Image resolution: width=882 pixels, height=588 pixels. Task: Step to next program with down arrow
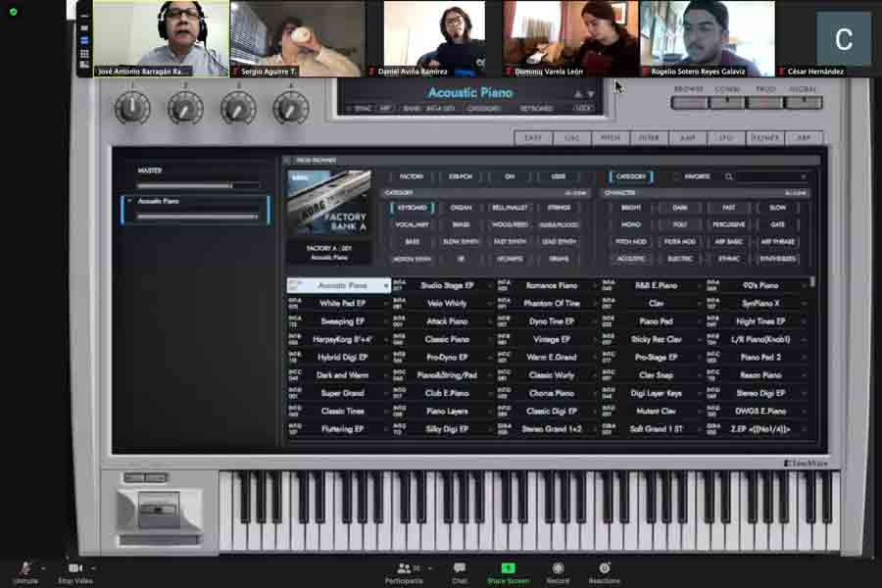(591, 94)
